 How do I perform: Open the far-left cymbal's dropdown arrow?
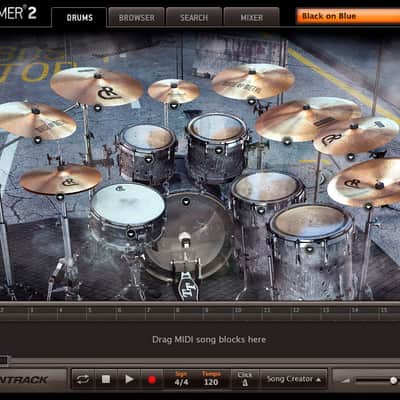click(x=37, y=140)
